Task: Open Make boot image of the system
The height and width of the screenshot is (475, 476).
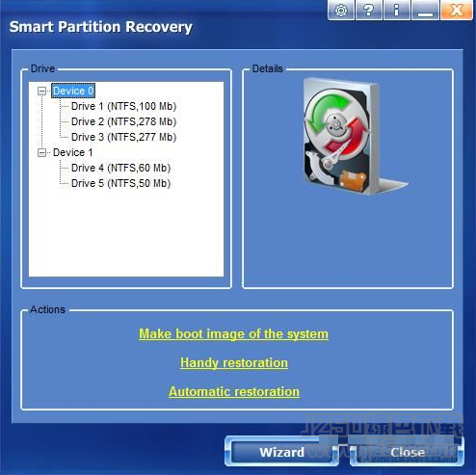Action: [233, 334]
